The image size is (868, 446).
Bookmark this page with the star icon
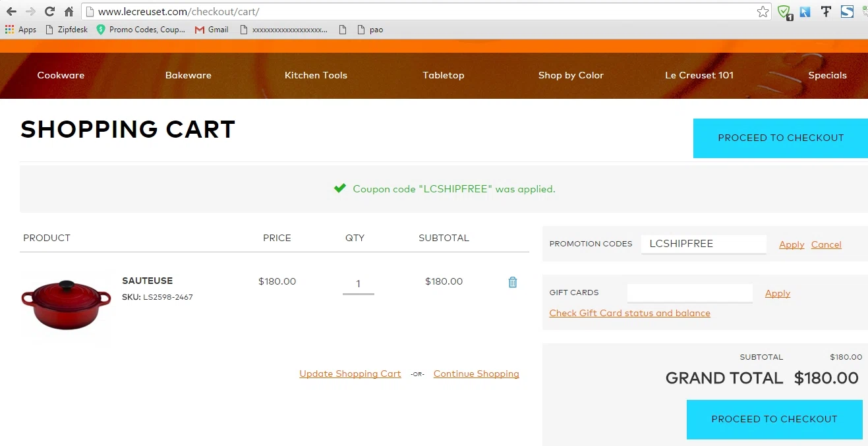tap(763, 12)
